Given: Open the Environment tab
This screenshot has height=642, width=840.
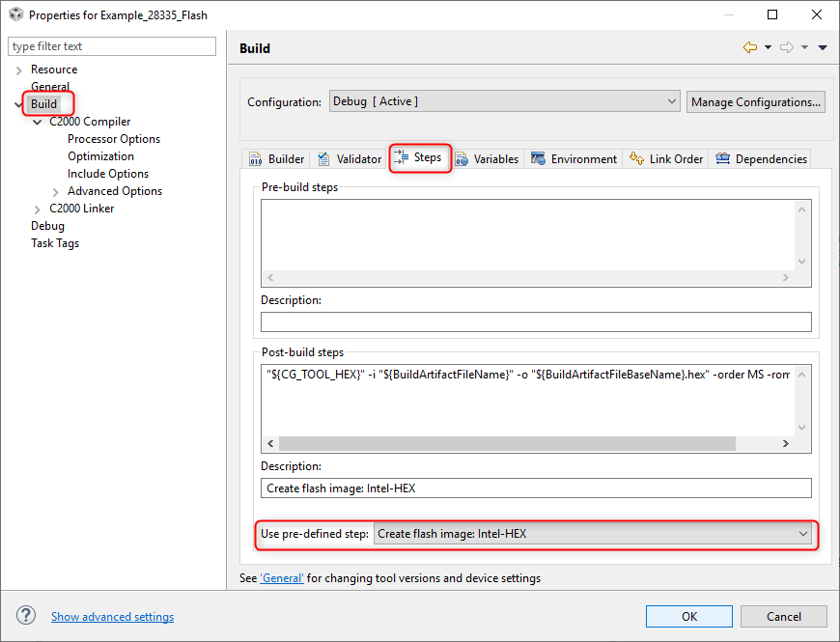Looking at the screenshot, I should point(574,159).
